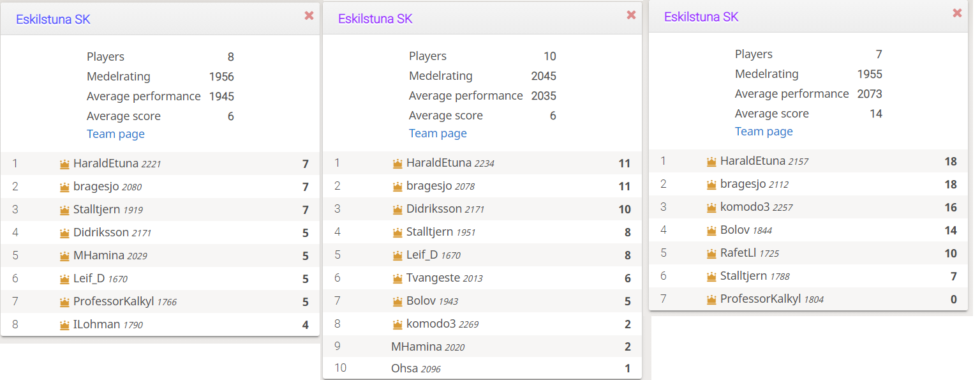Click Eskilstuna SK title above 8 players

point(53,19)
